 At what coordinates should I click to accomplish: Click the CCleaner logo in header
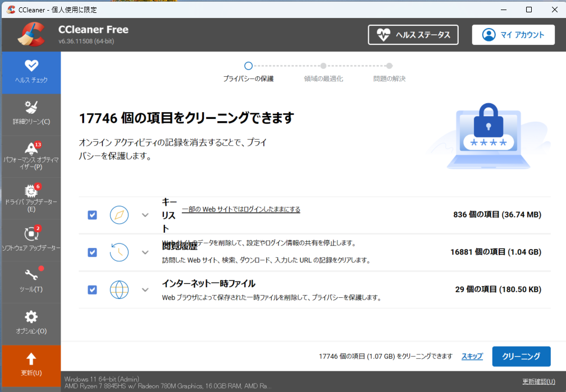coord(32,35)
